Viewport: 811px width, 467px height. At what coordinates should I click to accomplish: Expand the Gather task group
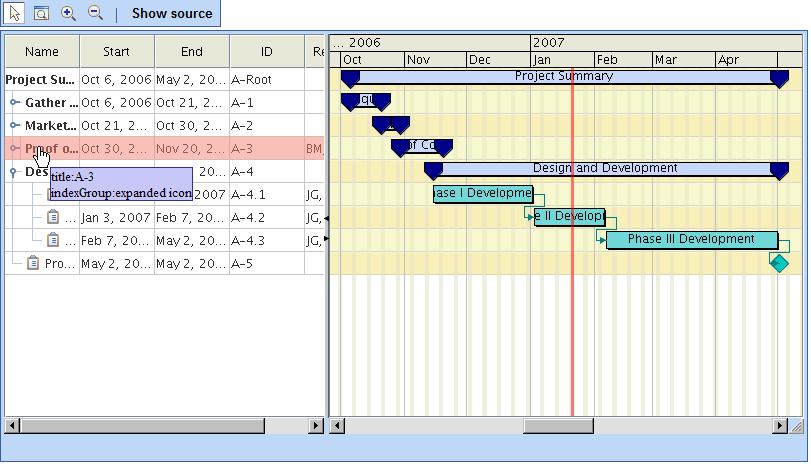click(14, 102)
